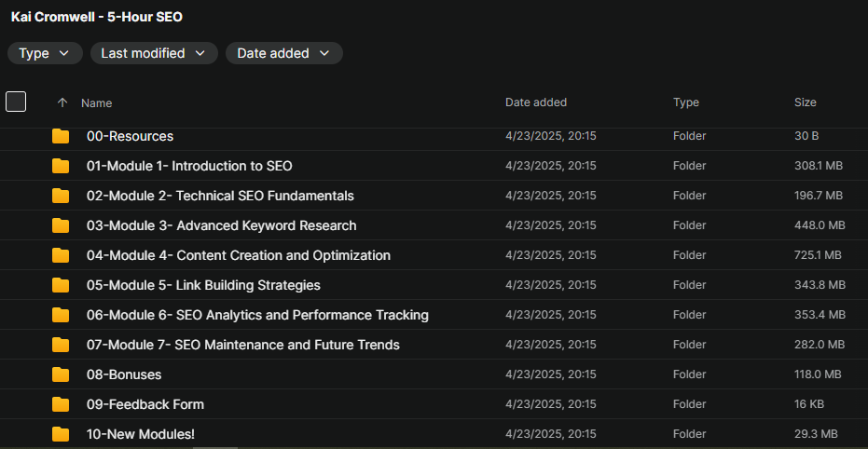Click the 725.1 MB size value
The width and height of the screenshot is (868, 449).
point(818,255)
